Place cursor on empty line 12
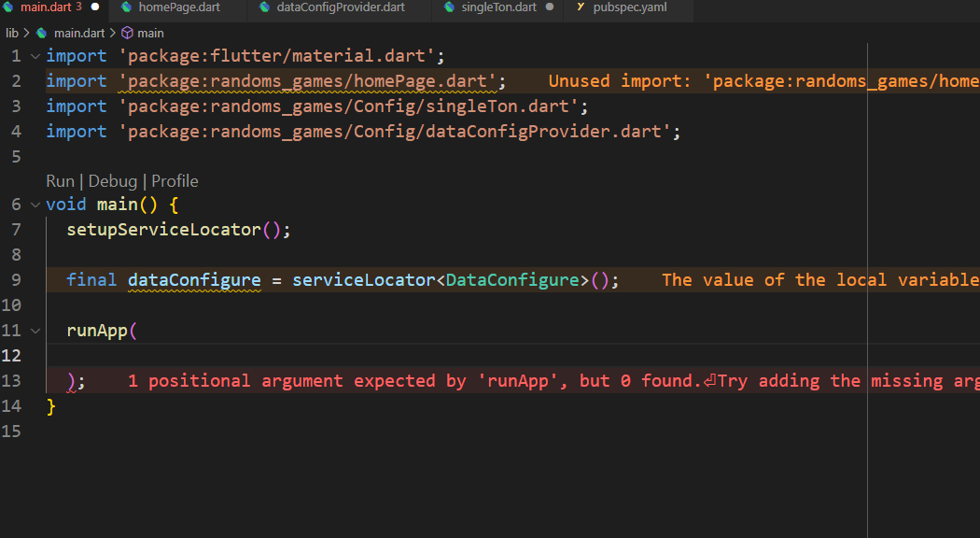 click(x=512, y=356)
